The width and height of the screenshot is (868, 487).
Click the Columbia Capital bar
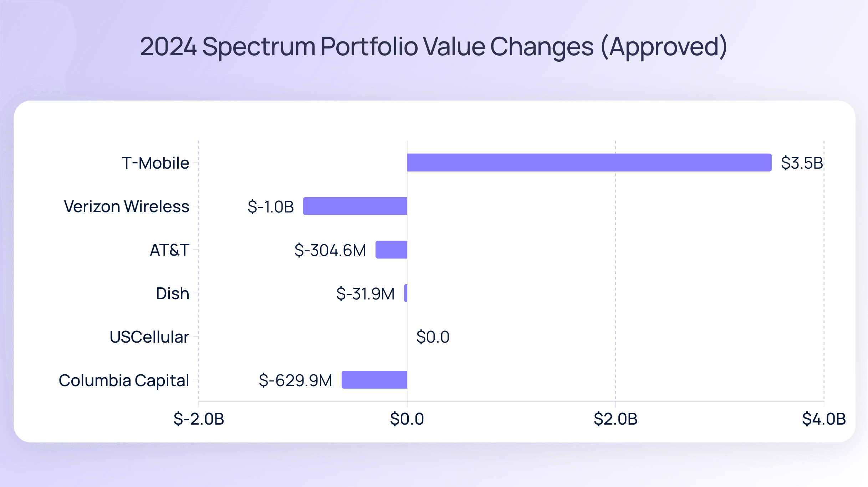(x=374, y=380)
